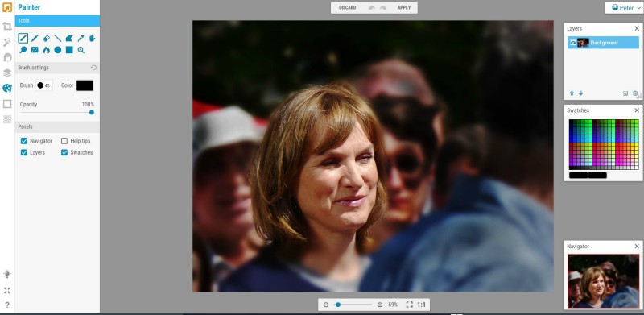Uncheck the Layers panel checkbox
Viewport: 644px width, 315px height.
[x=24, y=152]
